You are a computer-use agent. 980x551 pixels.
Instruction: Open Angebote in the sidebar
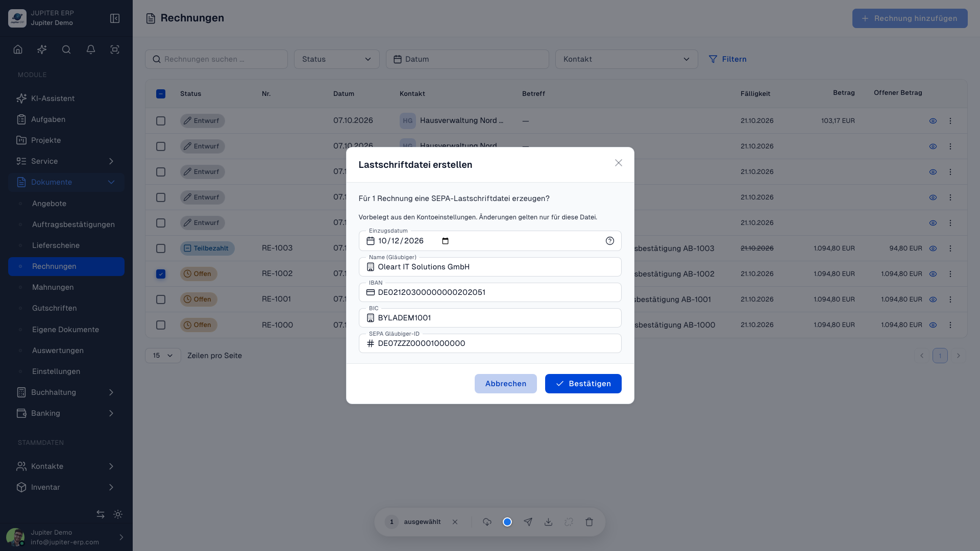point(66,204)
